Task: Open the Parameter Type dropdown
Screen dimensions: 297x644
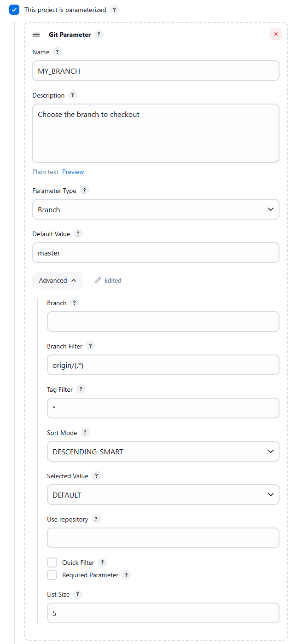Action: coord(156,209)
